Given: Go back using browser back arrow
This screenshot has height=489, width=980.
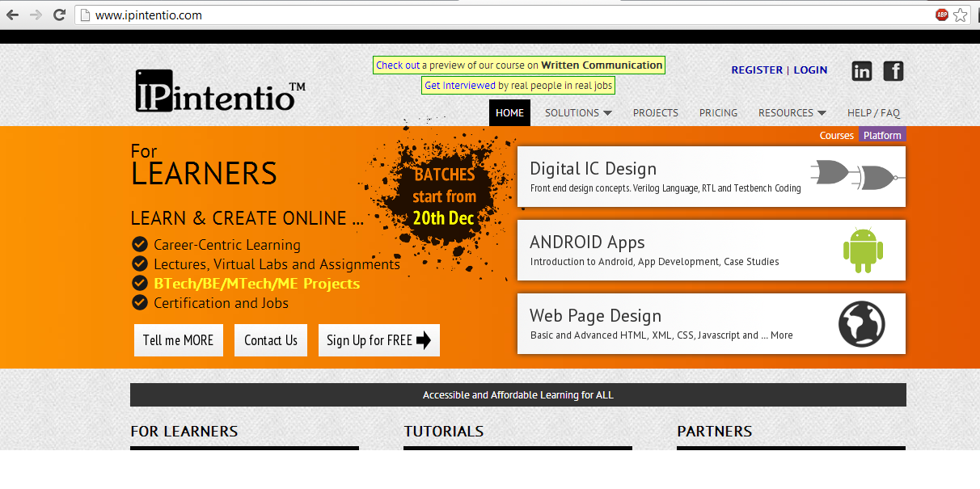Looking at the screenshot, I should point(12,15).
